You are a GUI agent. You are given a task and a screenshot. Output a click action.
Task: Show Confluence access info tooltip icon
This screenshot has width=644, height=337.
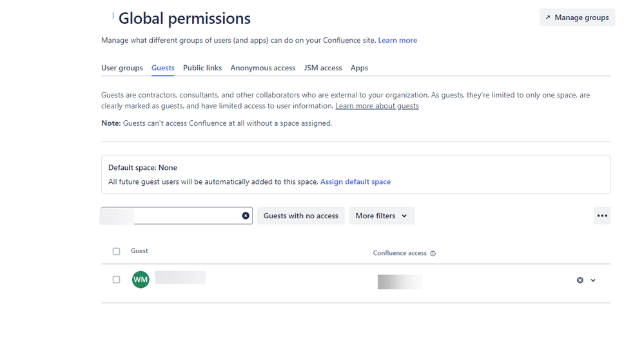433,254
